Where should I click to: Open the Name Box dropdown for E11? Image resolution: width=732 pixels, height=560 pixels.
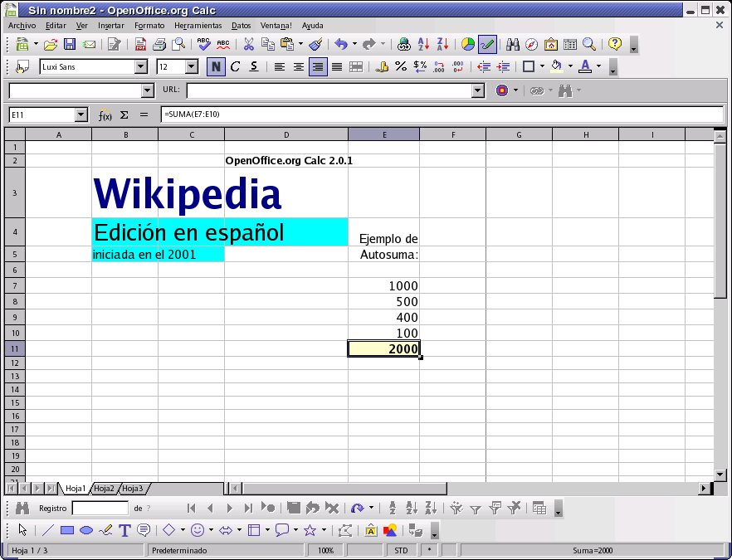point(81,114)
